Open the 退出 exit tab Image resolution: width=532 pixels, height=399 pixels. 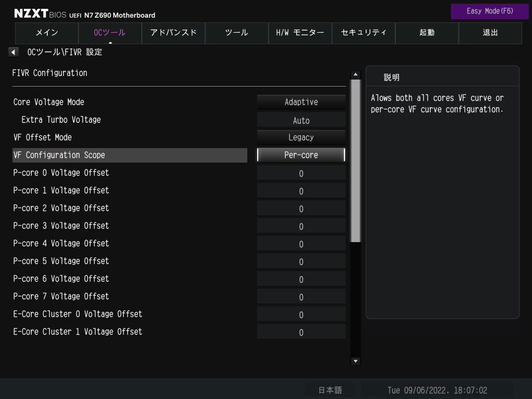[x=490, y=33]
